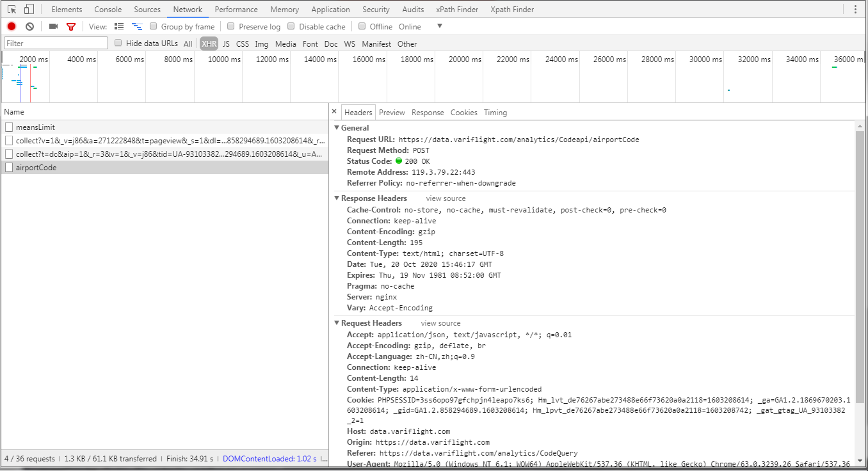This screenshot has width=868, height=471.
Task: Open the Online throttling dropdown
Action: pos(410,27)
